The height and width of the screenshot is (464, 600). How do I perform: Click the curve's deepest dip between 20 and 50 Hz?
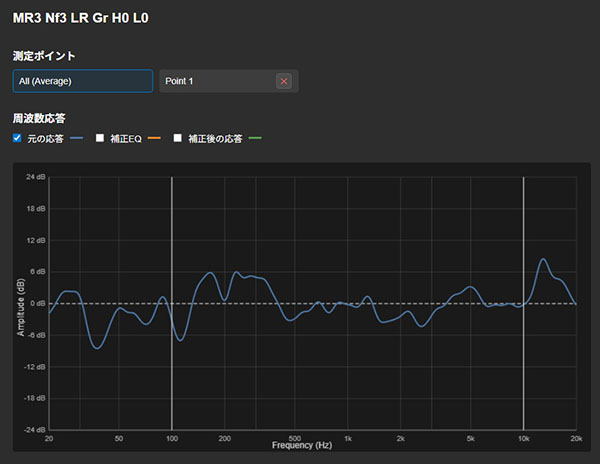96,347
